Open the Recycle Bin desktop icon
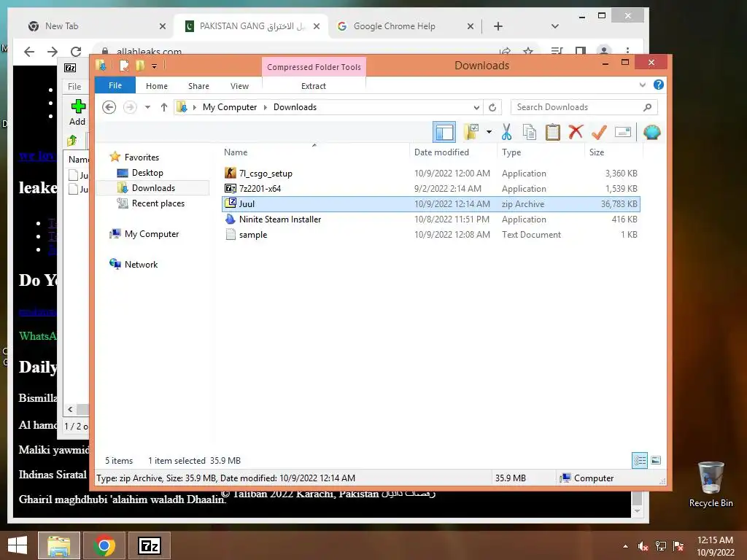The height and width of the screenshot is (560, 747). click(x=711, y=484)
